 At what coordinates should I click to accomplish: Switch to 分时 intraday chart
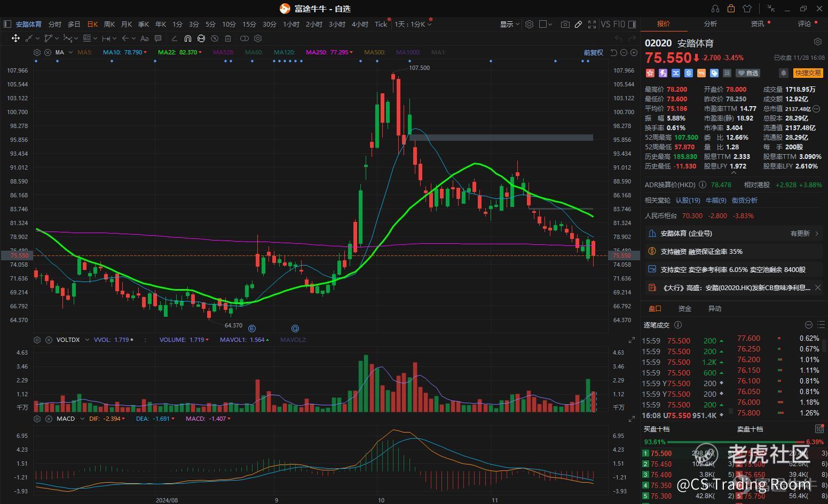(x=55, y=24)
